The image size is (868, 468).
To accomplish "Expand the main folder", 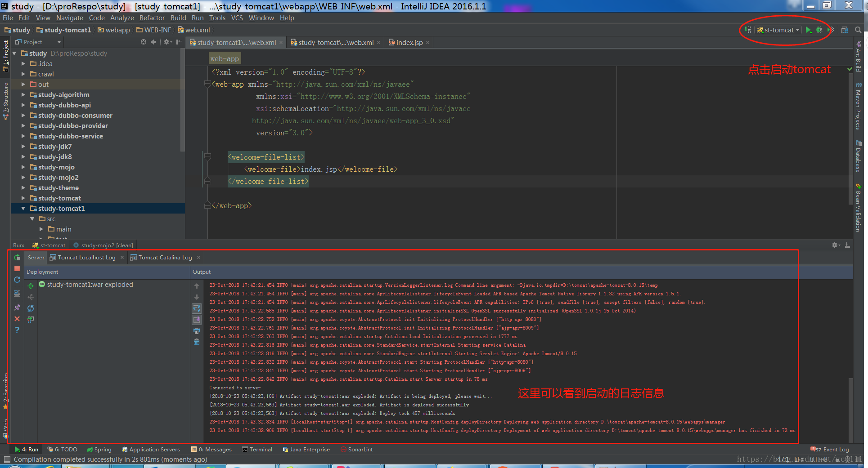I will click(x=41, y=229).
